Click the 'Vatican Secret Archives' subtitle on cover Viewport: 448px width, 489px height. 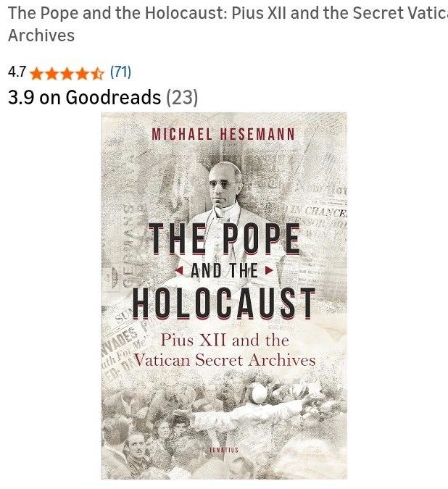point(224,361)
